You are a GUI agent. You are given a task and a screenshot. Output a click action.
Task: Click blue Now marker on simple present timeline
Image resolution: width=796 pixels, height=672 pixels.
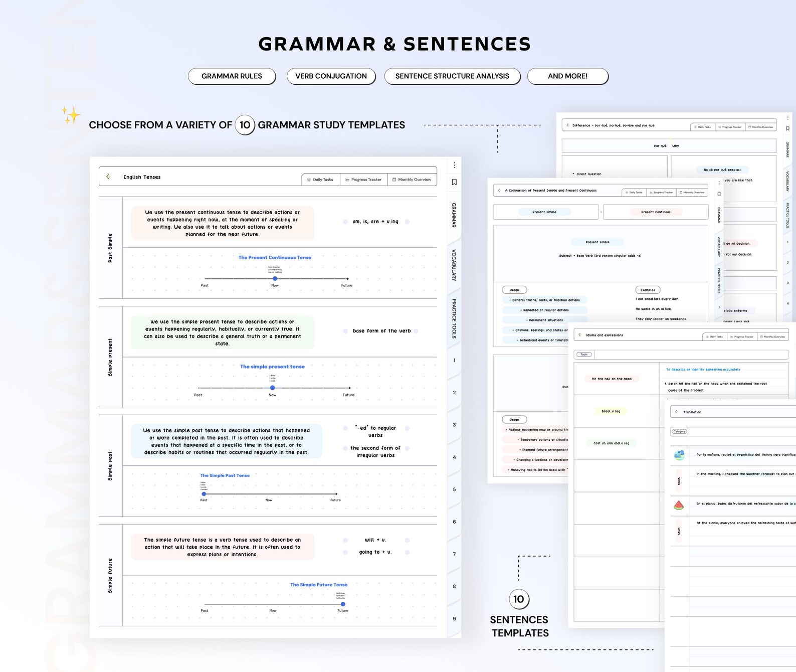pyautogui.click(x=272, y=388)
